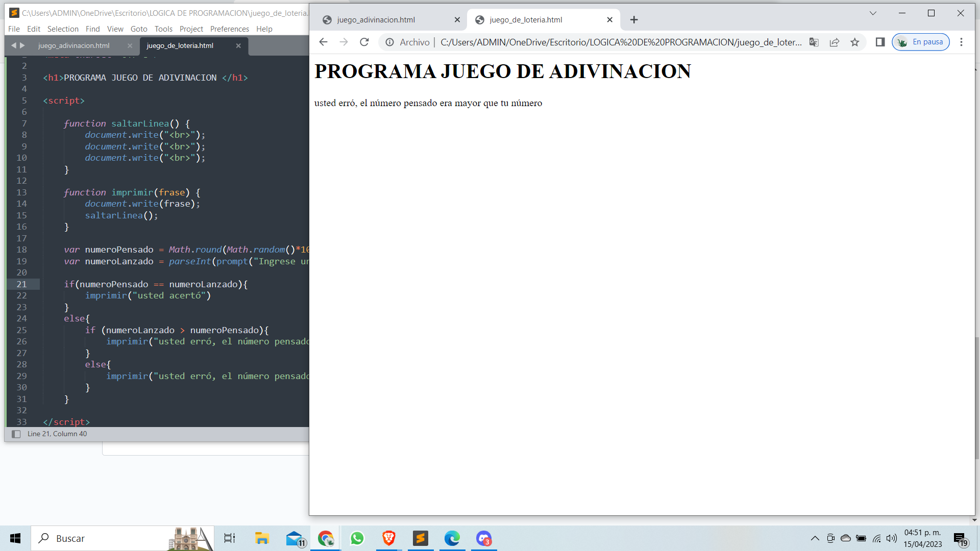The width and height of the screenshot is (980, 551).
Task: Open Chrome profile 'En pausa' button
Action: [921, 42]
